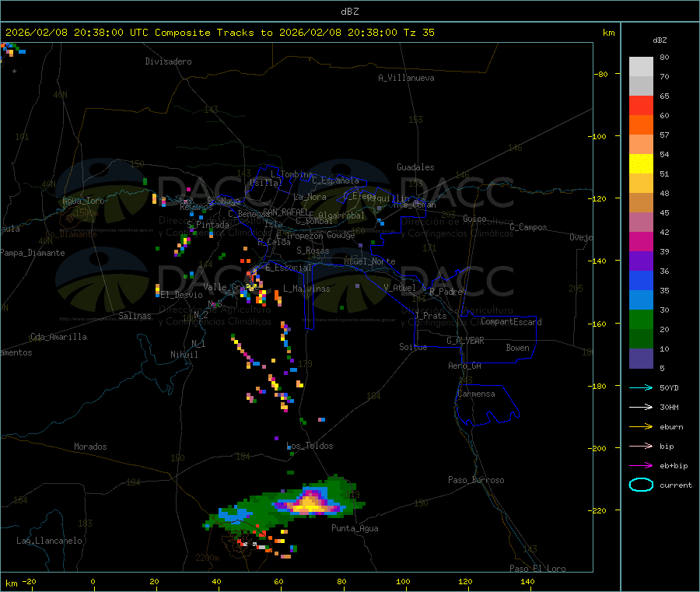Click the Atuel_Norte label
Screen dimensions: 700x592
tap(369, 261)
